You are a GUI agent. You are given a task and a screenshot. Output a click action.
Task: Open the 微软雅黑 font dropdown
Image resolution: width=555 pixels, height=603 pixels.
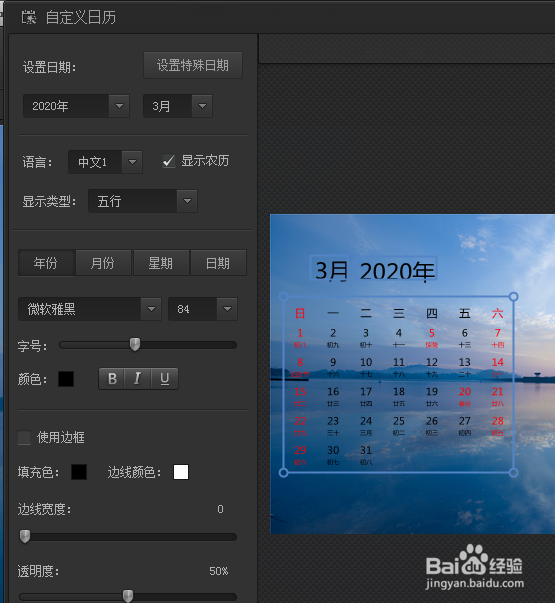[x=90, y=309]
